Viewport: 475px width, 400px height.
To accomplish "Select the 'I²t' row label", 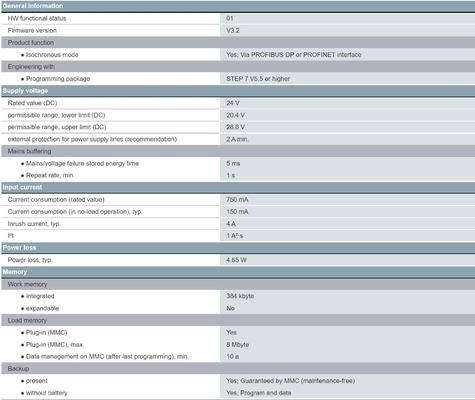I will tap(11, 236).
